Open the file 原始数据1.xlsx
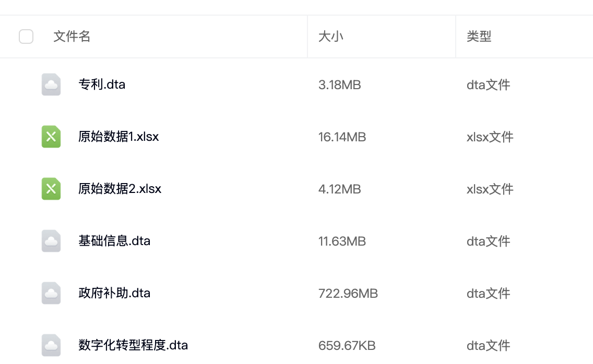 (118, 137)
